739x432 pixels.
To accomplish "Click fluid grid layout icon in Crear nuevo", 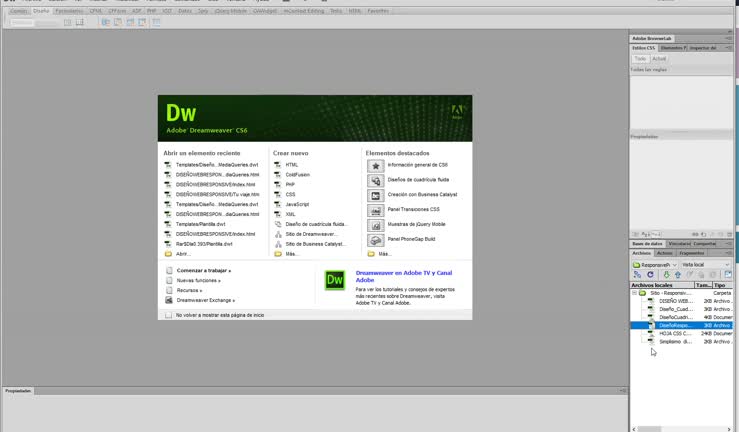I will [x=278, y=224].
